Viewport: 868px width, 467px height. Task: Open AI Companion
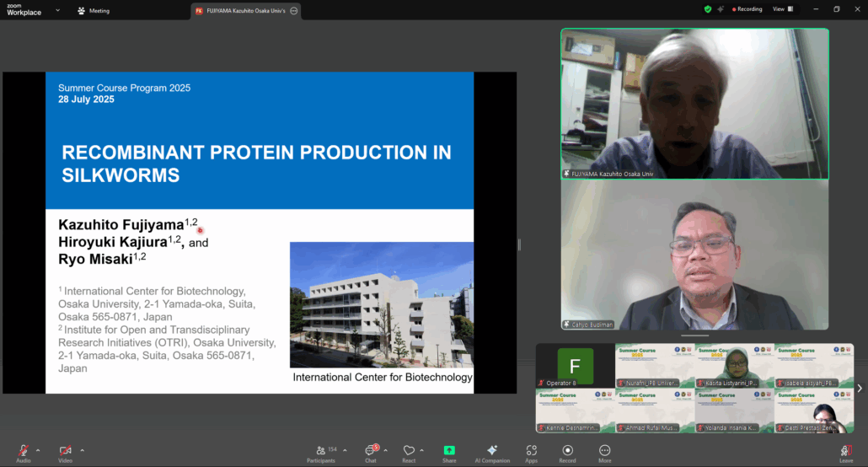click(x=492, y=451)
